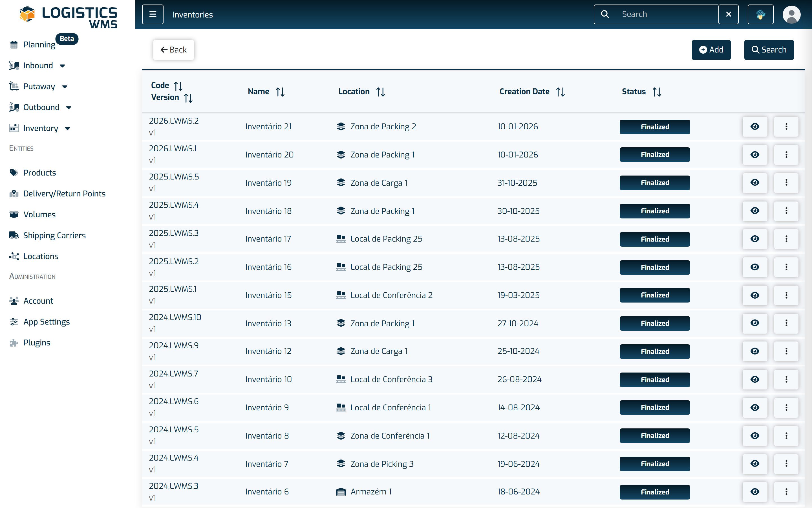View Inventário 7 with eye icon

click(754, 464)
